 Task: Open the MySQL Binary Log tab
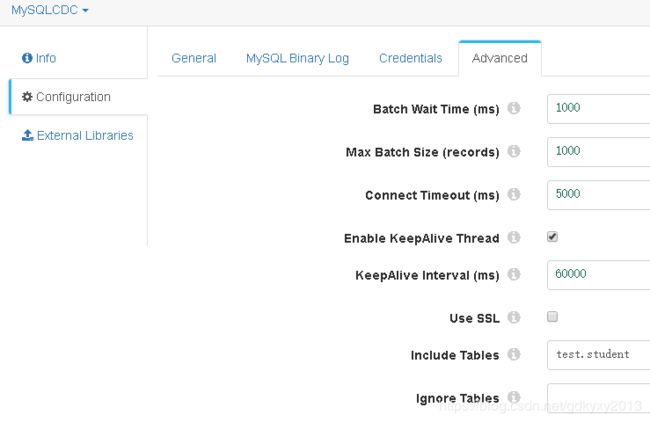pyautogui.click(x=297, y=58)
